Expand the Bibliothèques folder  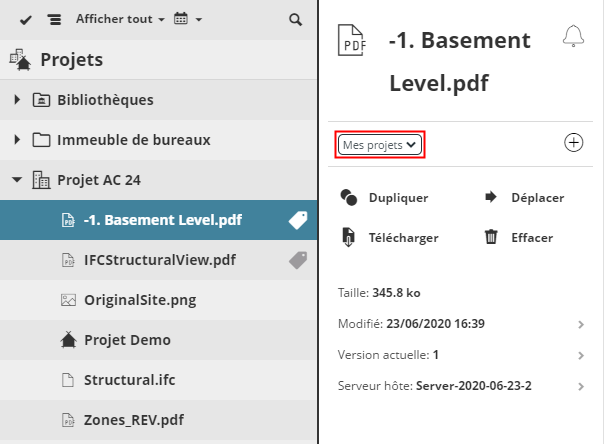coord(17,100)
